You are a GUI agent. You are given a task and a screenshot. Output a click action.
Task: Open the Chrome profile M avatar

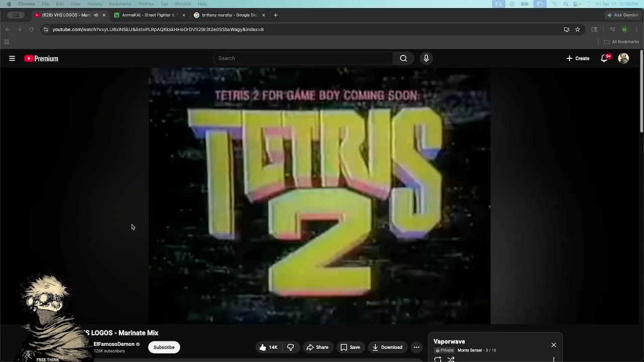pos(624,30)
